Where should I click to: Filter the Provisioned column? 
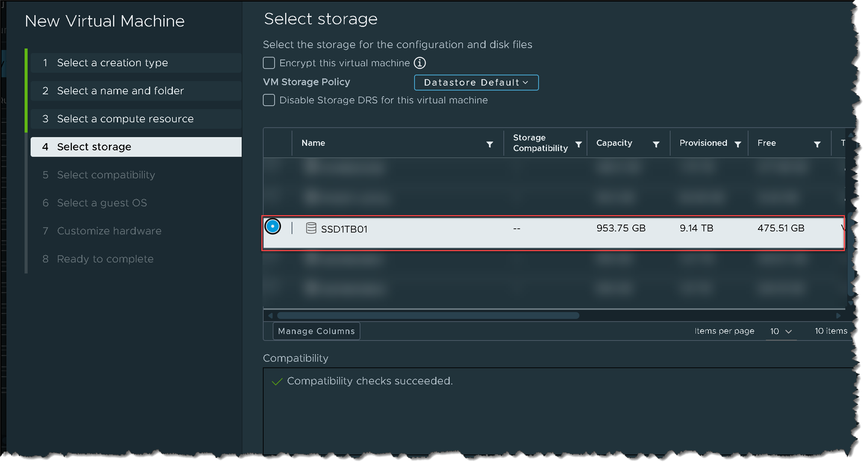738,144
